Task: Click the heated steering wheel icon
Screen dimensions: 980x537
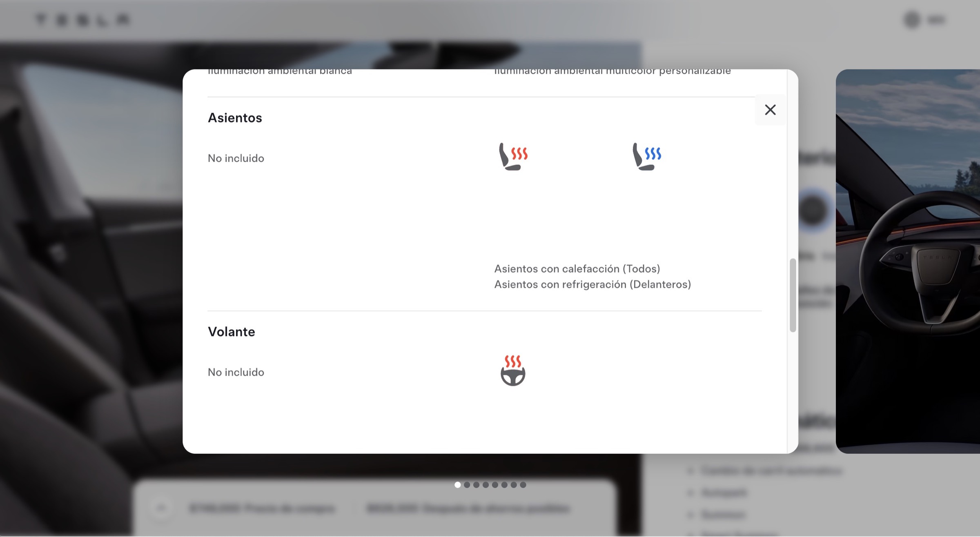Action: coord(513,370)
